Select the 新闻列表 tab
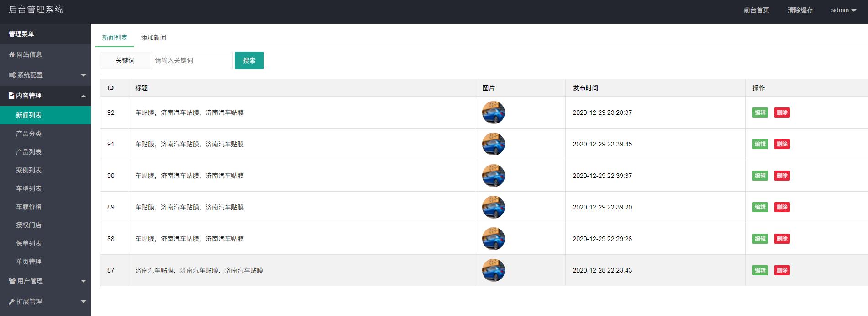The width and height of the screenshot is (868, 316). 115,37
